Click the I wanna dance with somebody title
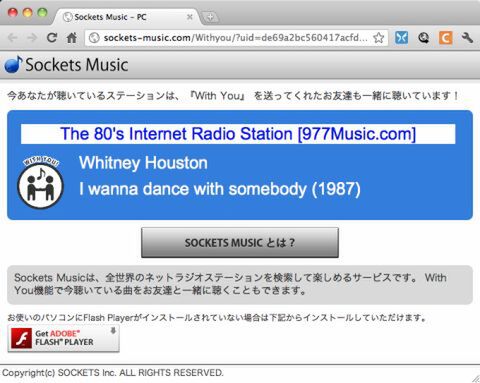Image resolution: width=480 pixels, height=383 pixels. tap(220, 189)
